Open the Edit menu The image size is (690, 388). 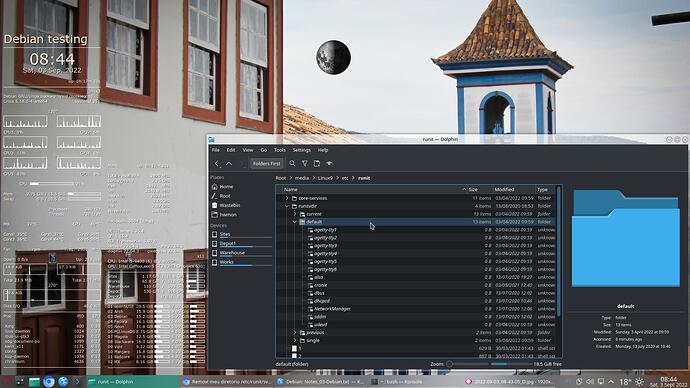[x=231, y=150]
